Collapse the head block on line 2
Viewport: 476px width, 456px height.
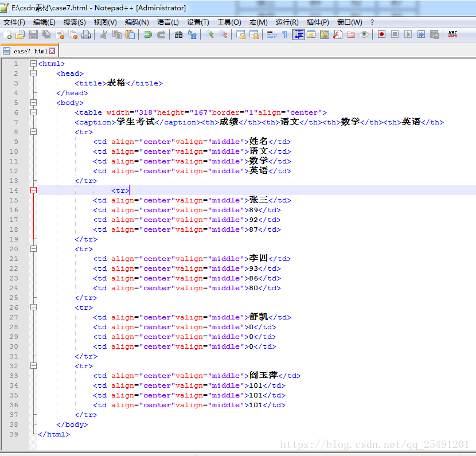tap(33, 73)
